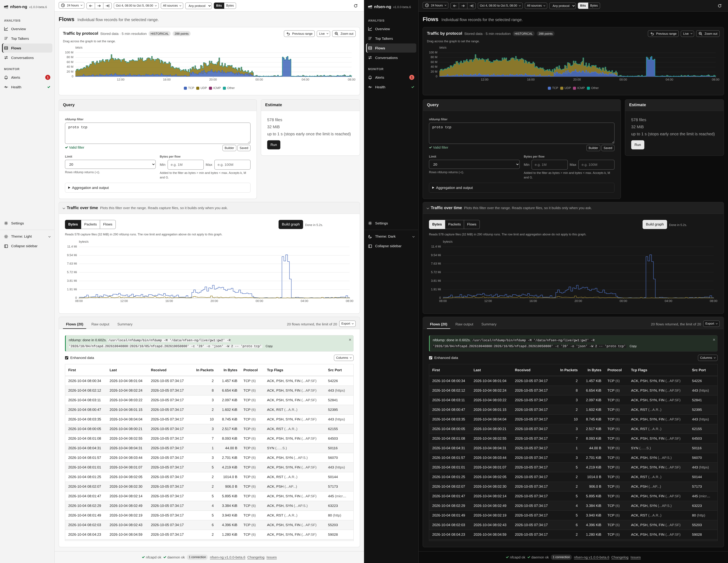Click the refresh icon in light theme toolbar
728x563 pixels.
(356, 6)
